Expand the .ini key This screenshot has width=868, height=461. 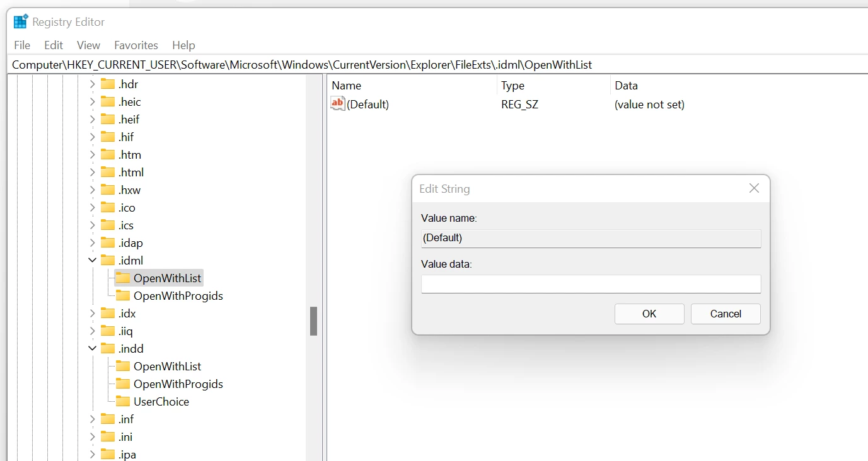(x=93, y=437)
